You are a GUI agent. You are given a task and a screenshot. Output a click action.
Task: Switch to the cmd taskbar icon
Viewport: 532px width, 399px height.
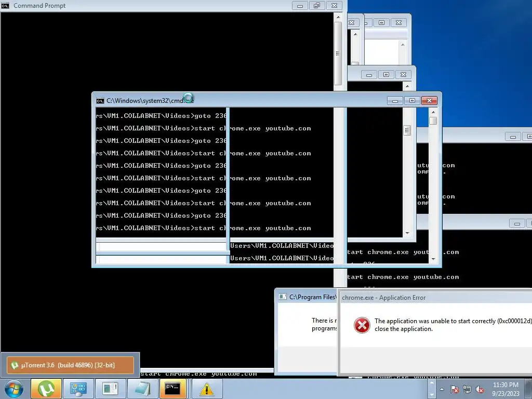coord(172,389)
